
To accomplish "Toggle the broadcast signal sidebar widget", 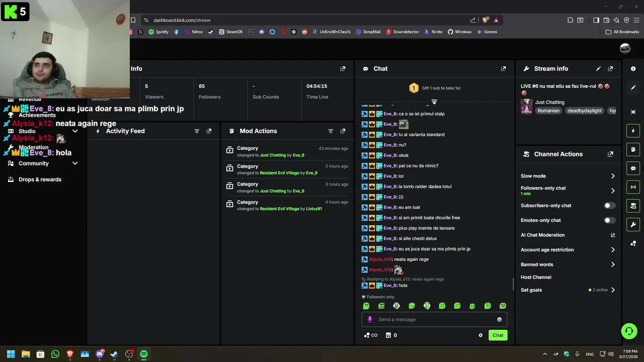I will click(x=633, y=187).
